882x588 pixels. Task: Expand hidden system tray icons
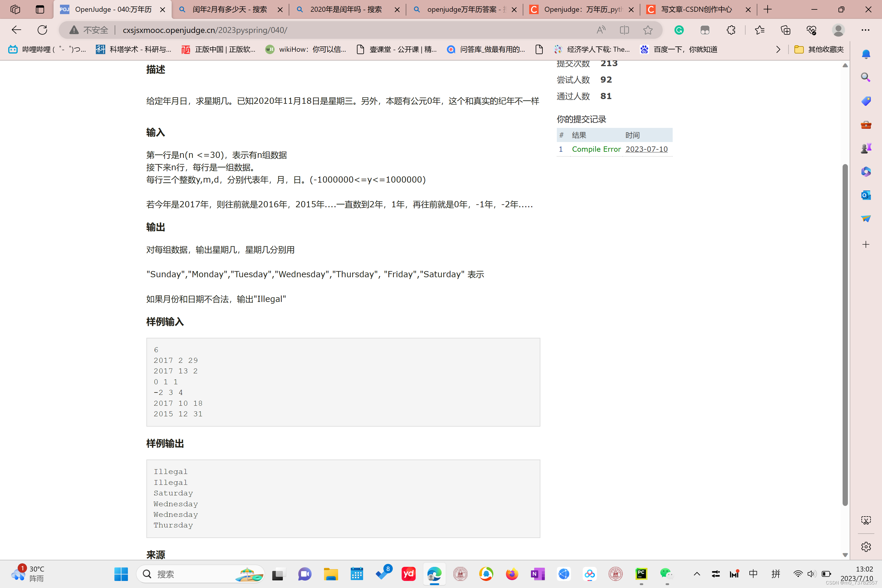(697, 574)
